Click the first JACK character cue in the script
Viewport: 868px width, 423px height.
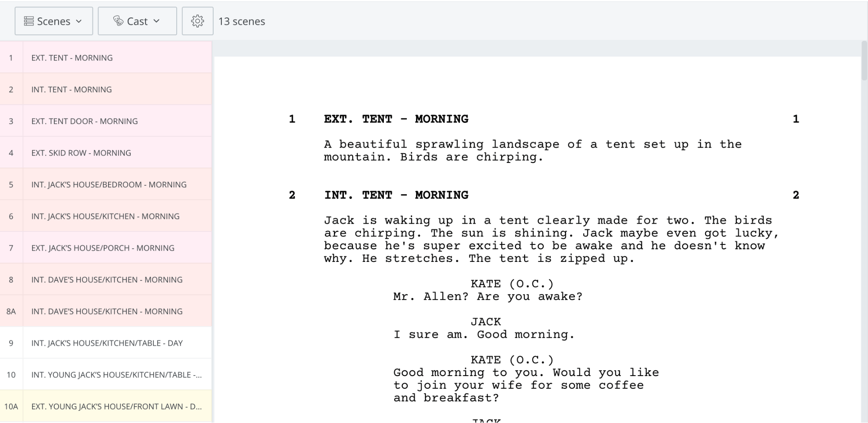click(486, 322)
